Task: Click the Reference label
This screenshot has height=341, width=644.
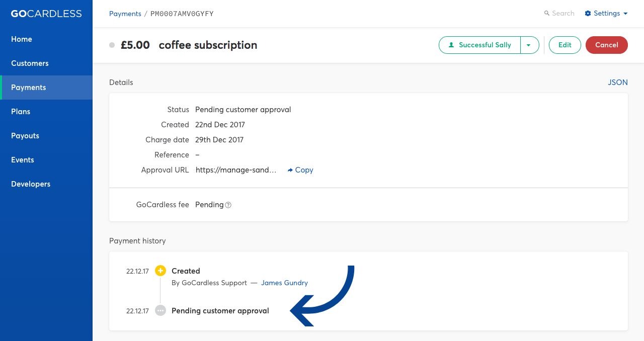Action: point(172,155)
